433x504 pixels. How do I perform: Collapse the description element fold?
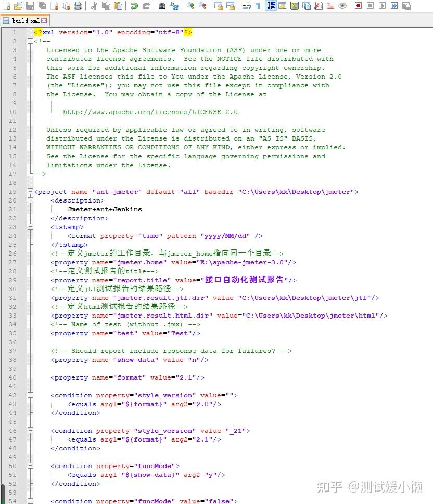point(30,200)
